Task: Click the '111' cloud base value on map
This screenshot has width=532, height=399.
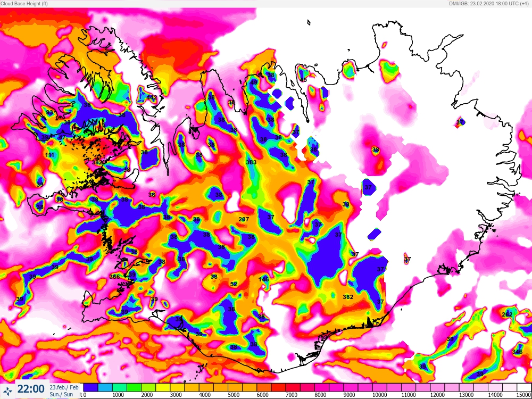Action: click(x=49, y=155)
